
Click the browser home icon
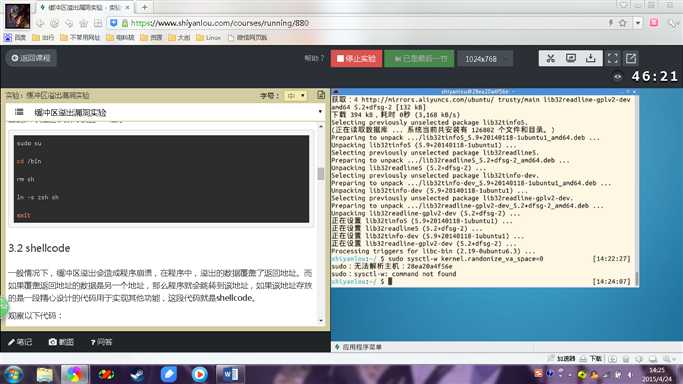(83, 23)
